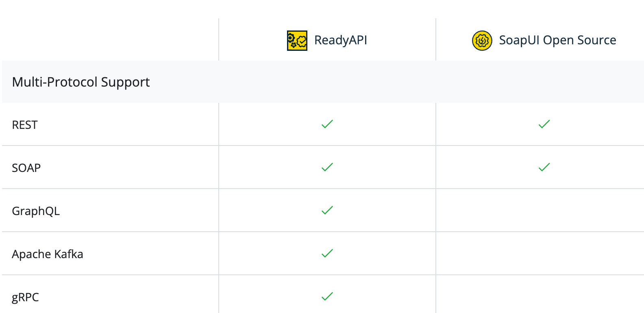Click the ReadyAPI checkmark in the REST row
This screenshot has height=313, width=644.
(327, 124)
